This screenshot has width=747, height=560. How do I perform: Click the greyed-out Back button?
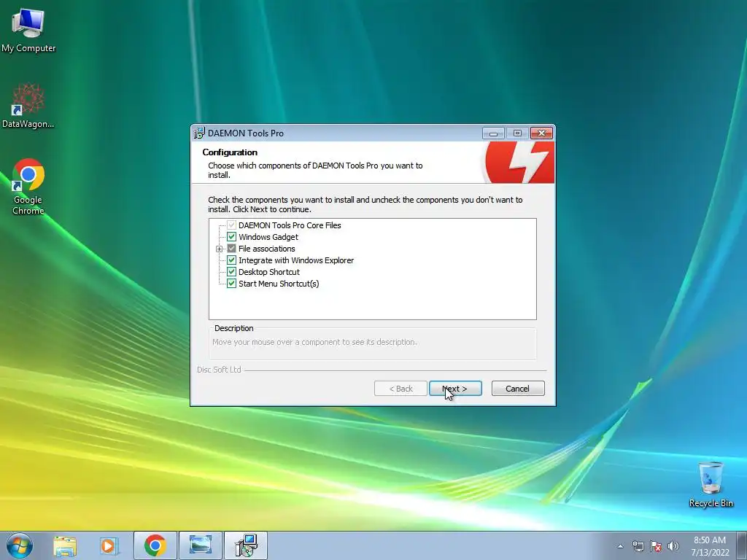pos(400,389)
